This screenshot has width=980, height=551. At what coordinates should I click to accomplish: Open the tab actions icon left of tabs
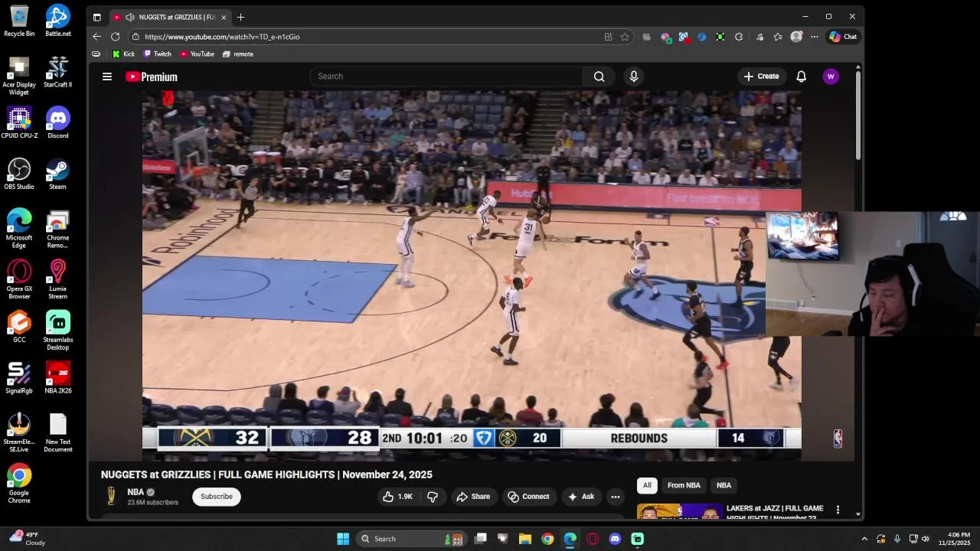(96, 17)
